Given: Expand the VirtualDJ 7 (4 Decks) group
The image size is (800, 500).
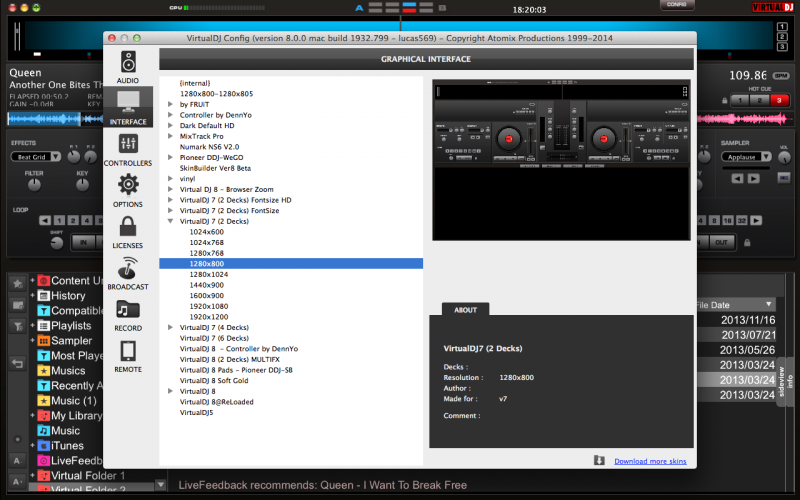Looking at the screenshot, I should pos(171,327).
